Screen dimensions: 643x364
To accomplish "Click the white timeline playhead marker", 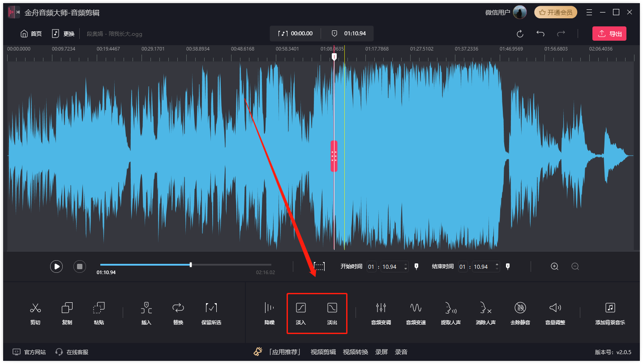I will click(334, 57).
